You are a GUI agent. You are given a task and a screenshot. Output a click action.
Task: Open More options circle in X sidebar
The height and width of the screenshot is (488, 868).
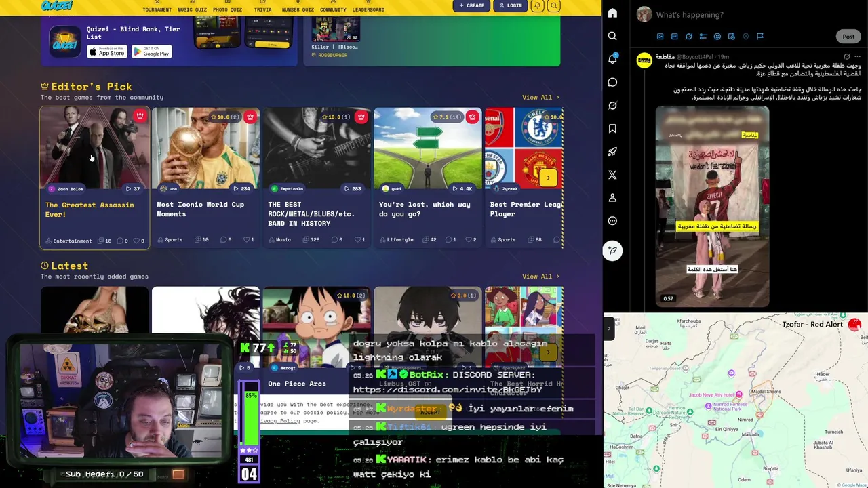(612, 220)
